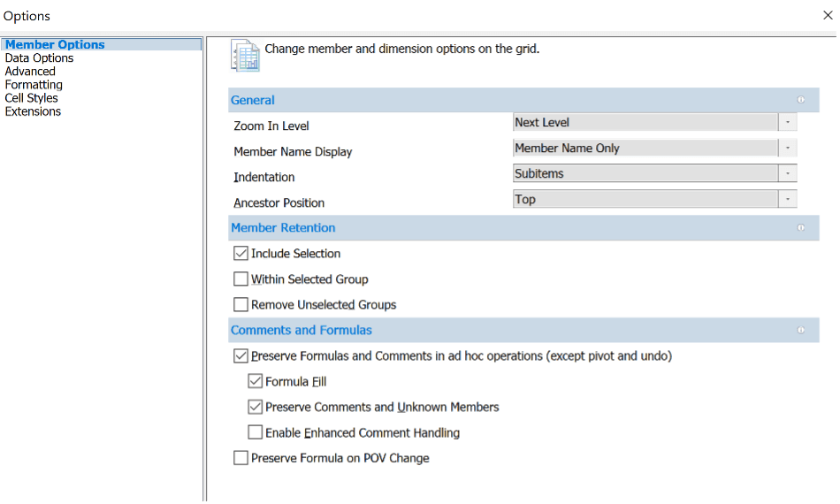Switch to Data Options page

click(x=39, y=57)
